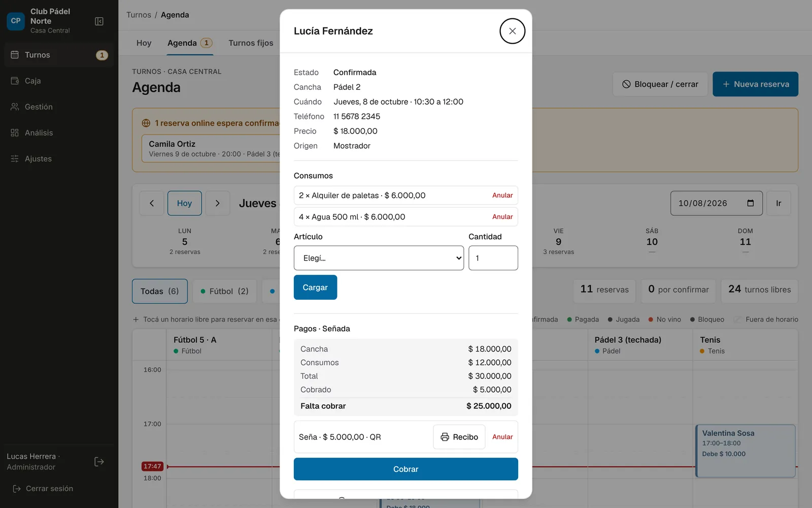Switch to the Hoy tab
The width and height of the screenshot is (812, 508).
point(144,43)
